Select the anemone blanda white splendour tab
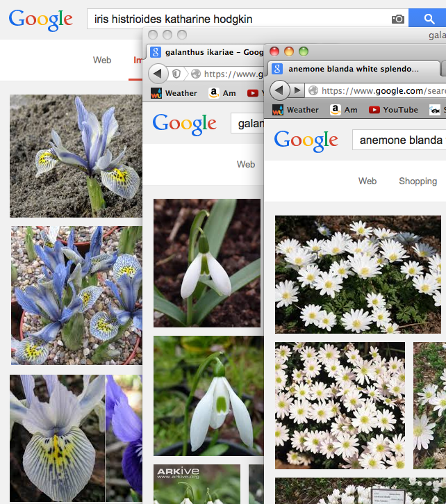Image resolution: width=446 pixels, height=504 pixels. [354, 69]
